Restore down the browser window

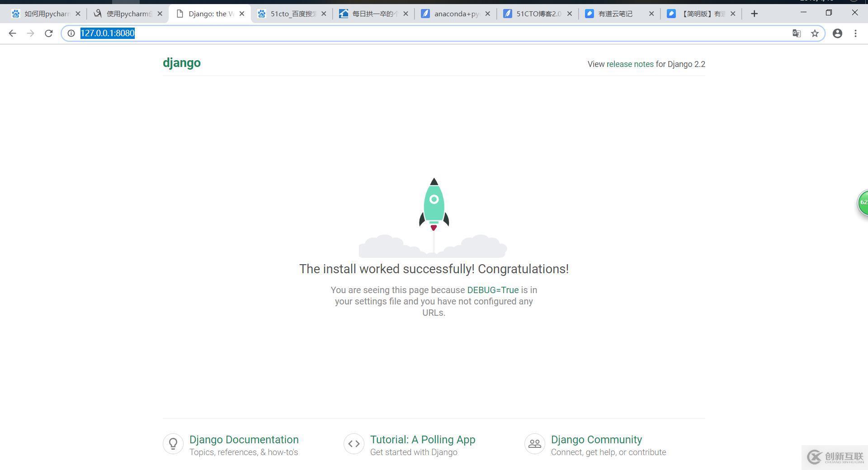(x=829, y=12)
